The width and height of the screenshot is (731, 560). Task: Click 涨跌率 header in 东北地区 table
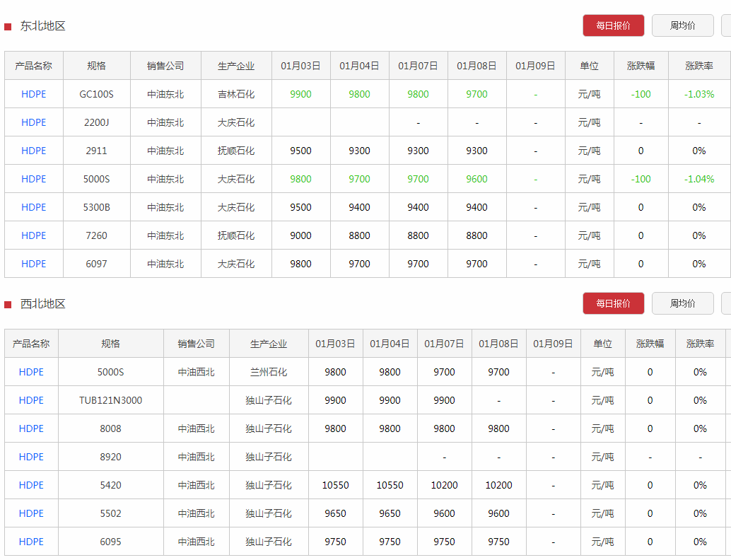[698, 66]
